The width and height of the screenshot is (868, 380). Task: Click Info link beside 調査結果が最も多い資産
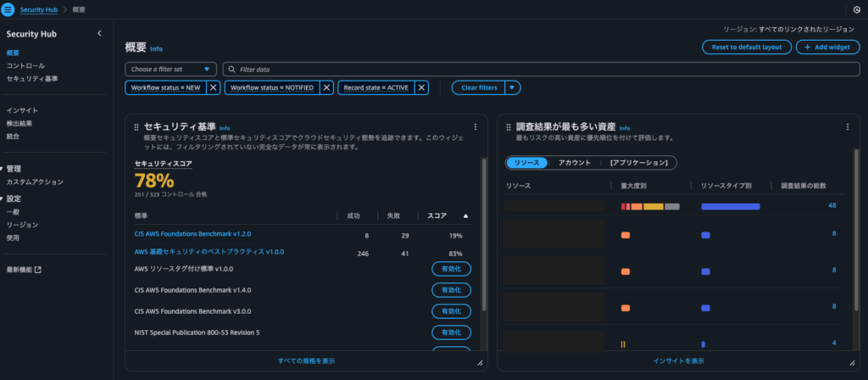(625, 128)
